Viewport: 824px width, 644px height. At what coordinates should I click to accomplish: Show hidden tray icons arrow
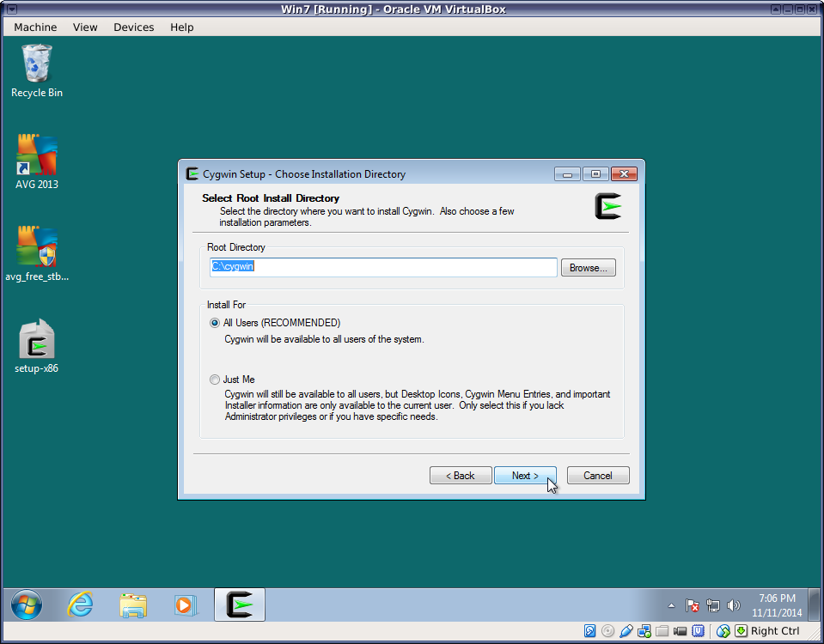click(x=671, y=605)
